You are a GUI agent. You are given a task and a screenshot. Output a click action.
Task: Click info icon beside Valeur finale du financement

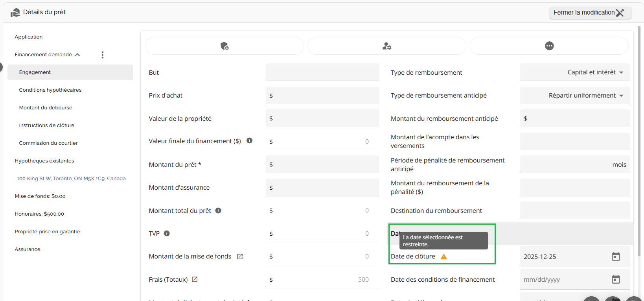pyautogui.click(x=249, y=141)
